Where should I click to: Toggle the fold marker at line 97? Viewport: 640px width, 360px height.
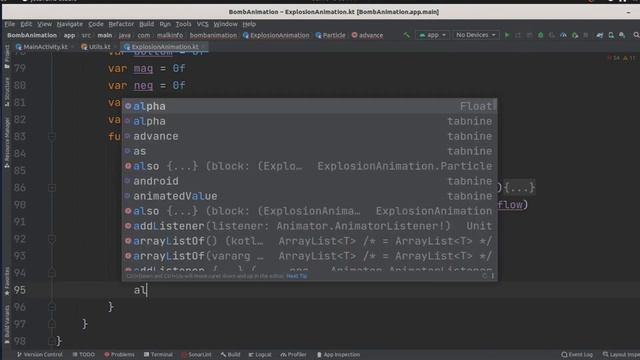pyautogui.click(x=52, y=324)
